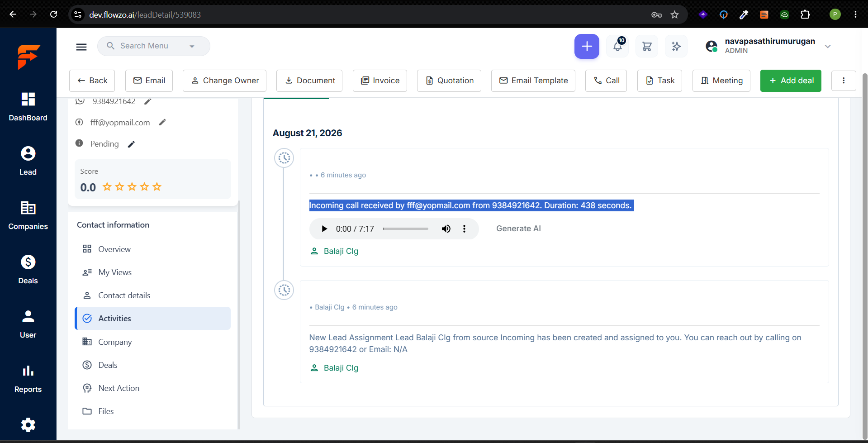
Task: Click the green Add deal button
Action: [x=791, y=81]
